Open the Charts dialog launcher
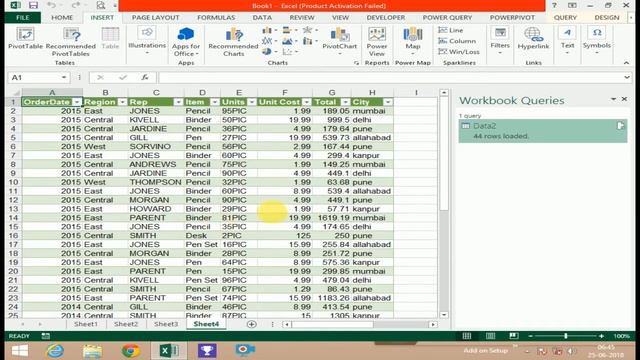 pyautogui.click(x=356, y=63)
